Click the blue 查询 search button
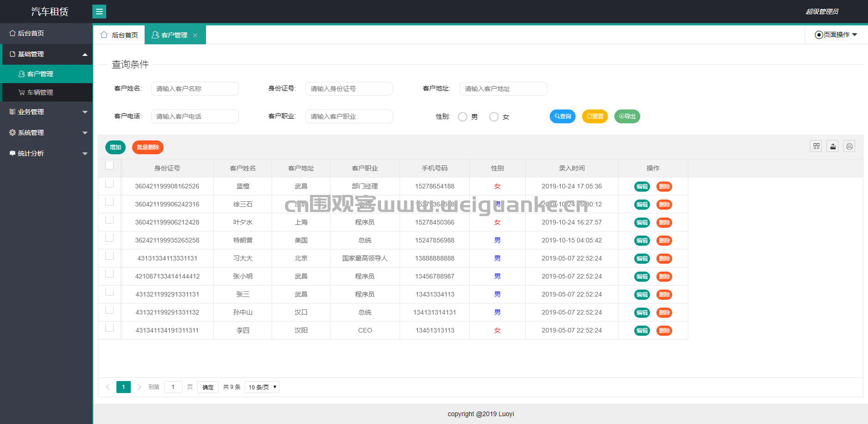Screen dimensions: 868x424 tap(563, 116)
